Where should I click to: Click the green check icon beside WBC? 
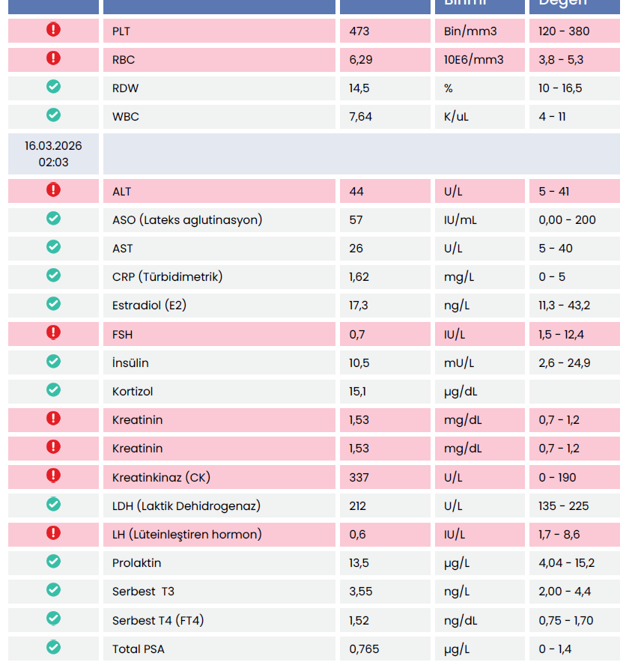click(x=53, y=115)
